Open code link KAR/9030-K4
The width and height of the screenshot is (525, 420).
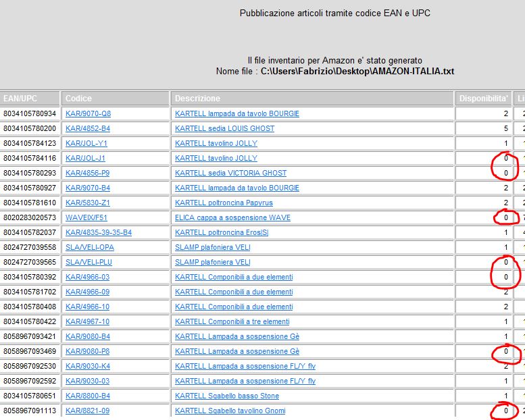click(88, 366)
